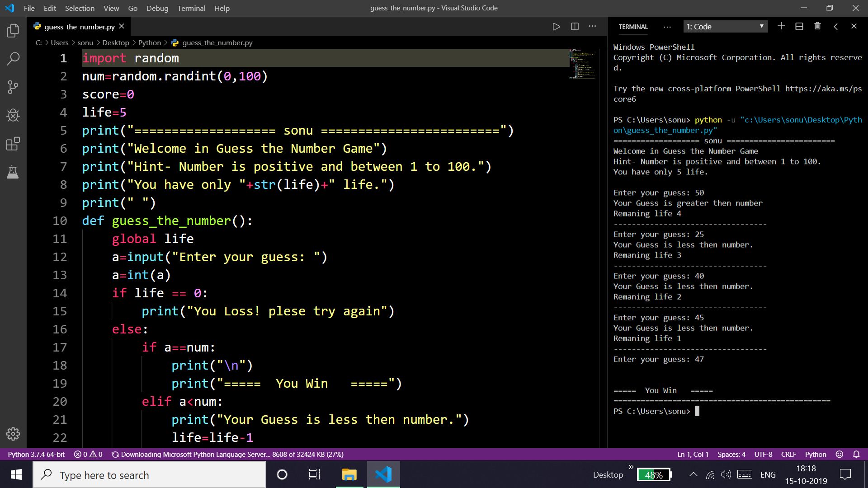Change line ending via CRLF

[x=788, y=454]
